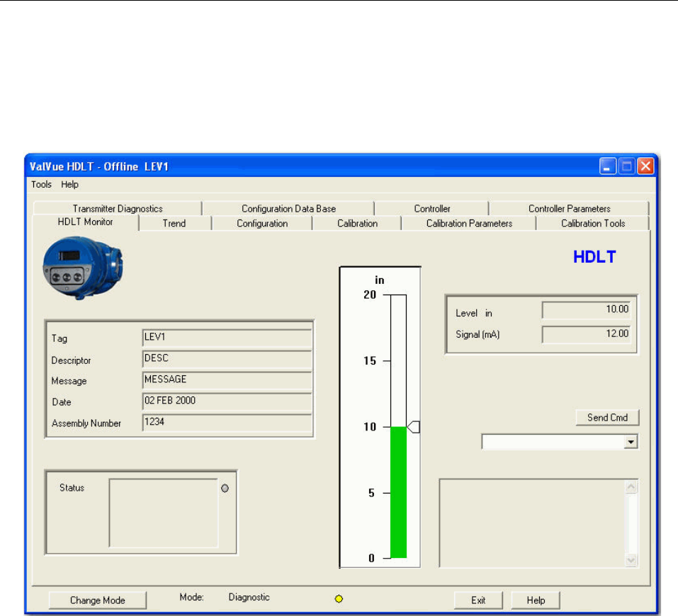Click the gray Status indicator light
This screenshot has height=616, width=678.
(x=225, y=488)
